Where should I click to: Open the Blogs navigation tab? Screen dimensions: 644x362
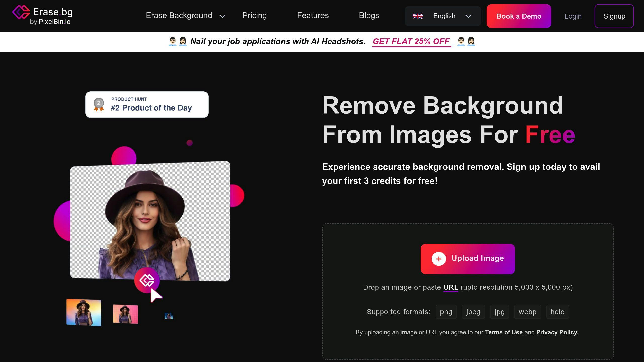[369, 16]
